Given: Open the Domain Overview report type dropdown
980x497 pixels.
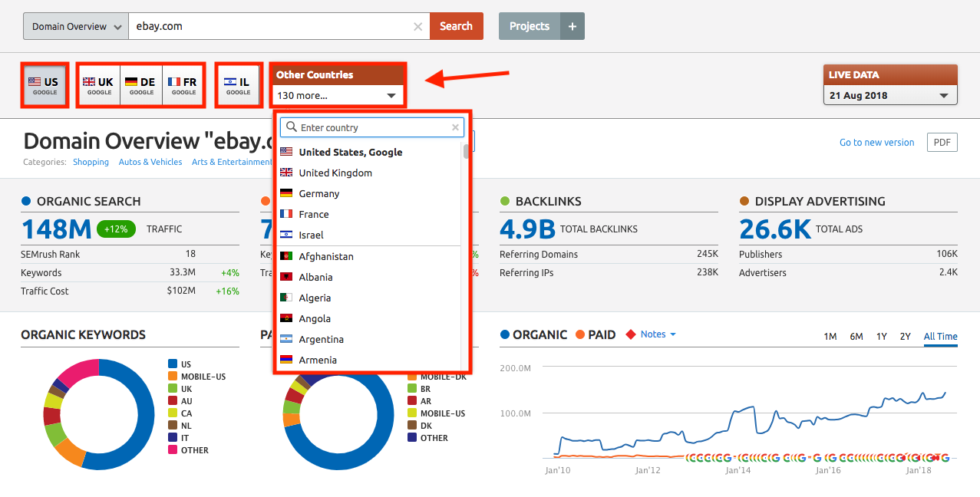Looking at the screenshot, I should click(x=76, y=26).
